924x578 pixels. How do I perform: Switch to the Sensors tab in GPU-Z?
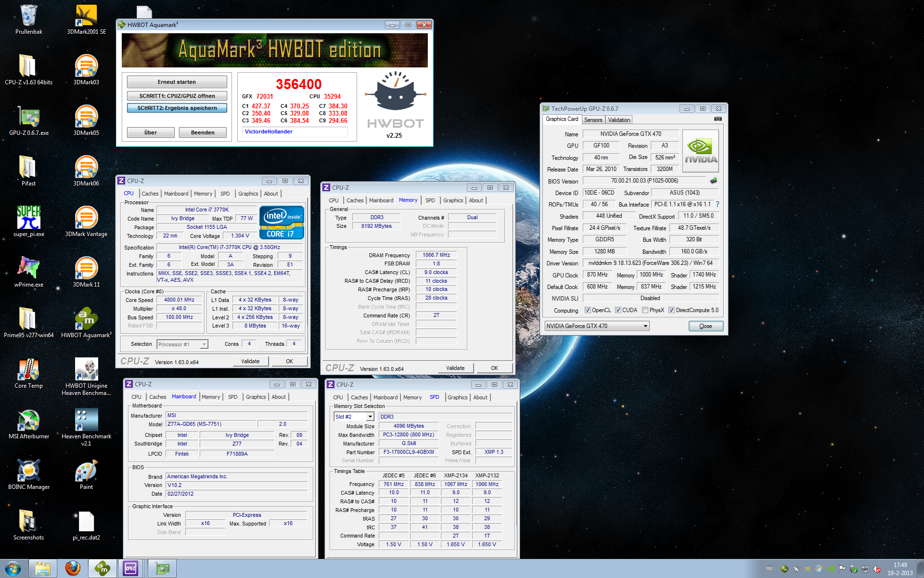(593, 120)
